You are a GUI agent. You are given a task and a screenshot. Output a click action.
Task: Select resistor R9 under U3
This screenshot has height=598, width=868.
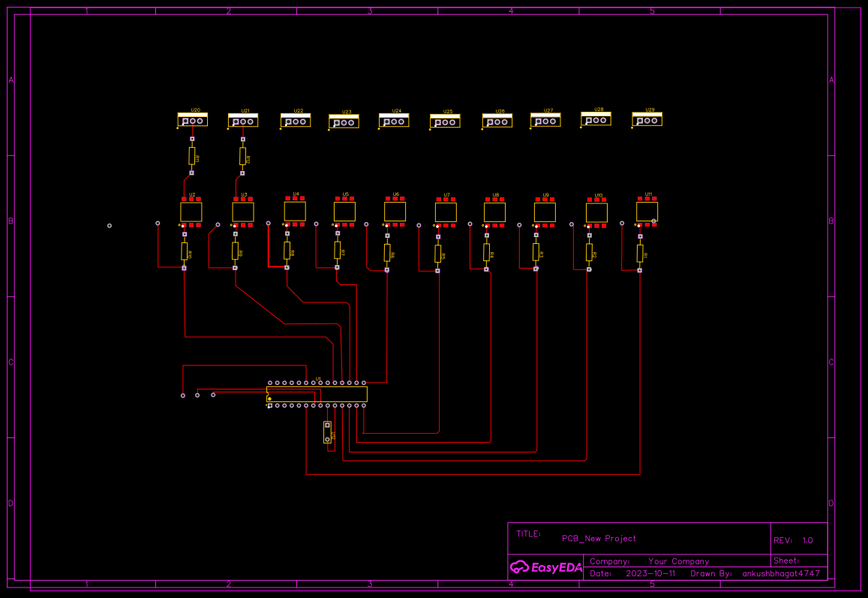click(x=236, y=251)
